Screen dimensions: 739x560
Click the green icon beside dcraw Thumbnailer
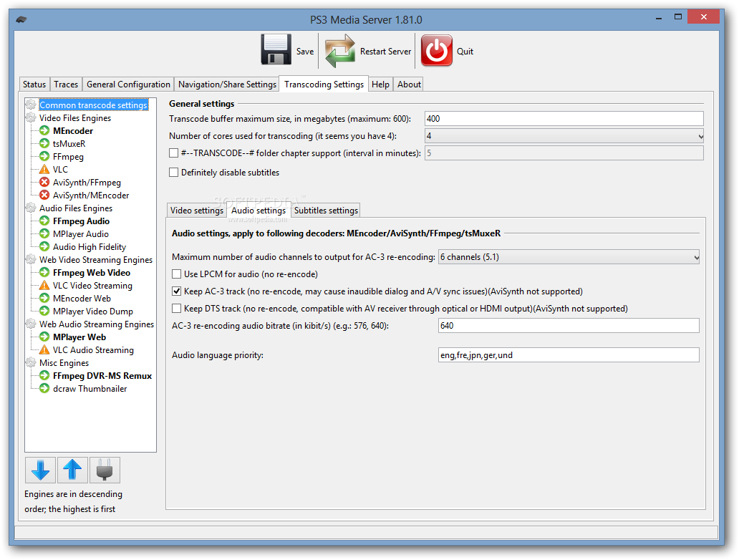click(x=44, y=388)
